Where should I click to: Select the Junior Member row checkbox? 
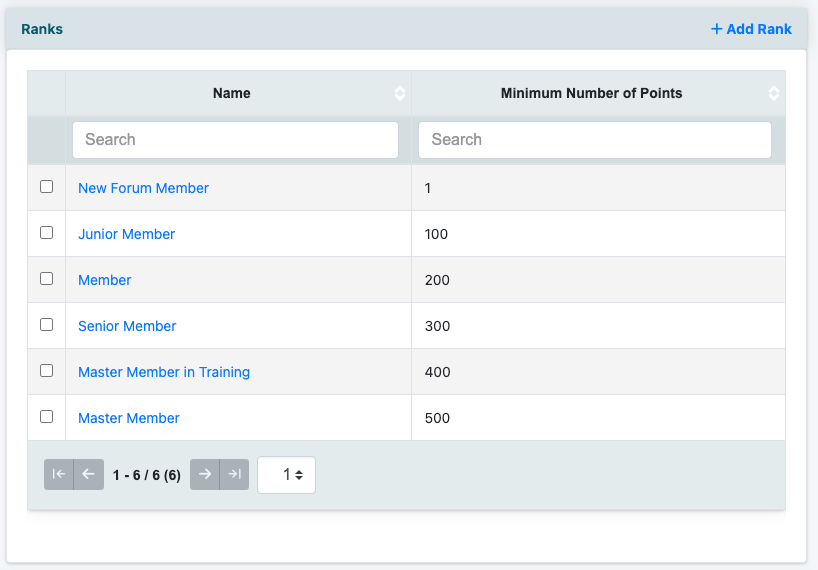point(46,233)
